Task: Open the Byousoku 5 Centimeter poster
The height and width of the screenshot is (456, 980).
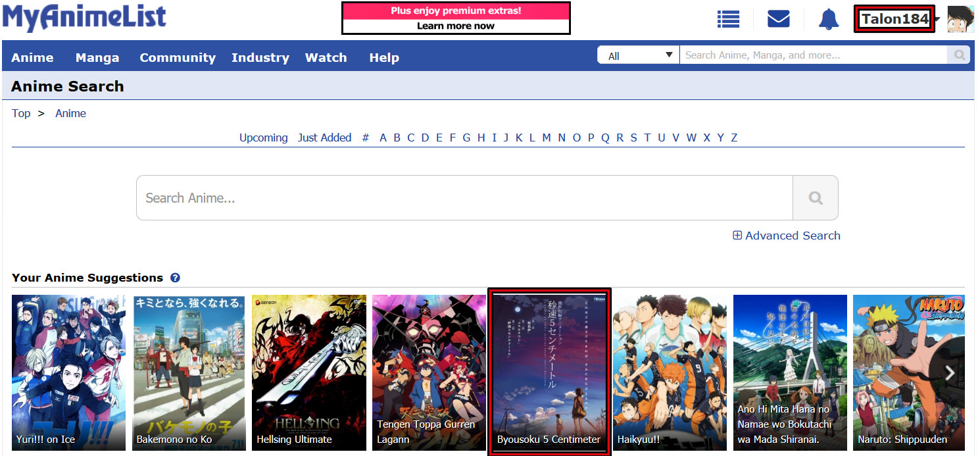Action: (x=549, y=372)
